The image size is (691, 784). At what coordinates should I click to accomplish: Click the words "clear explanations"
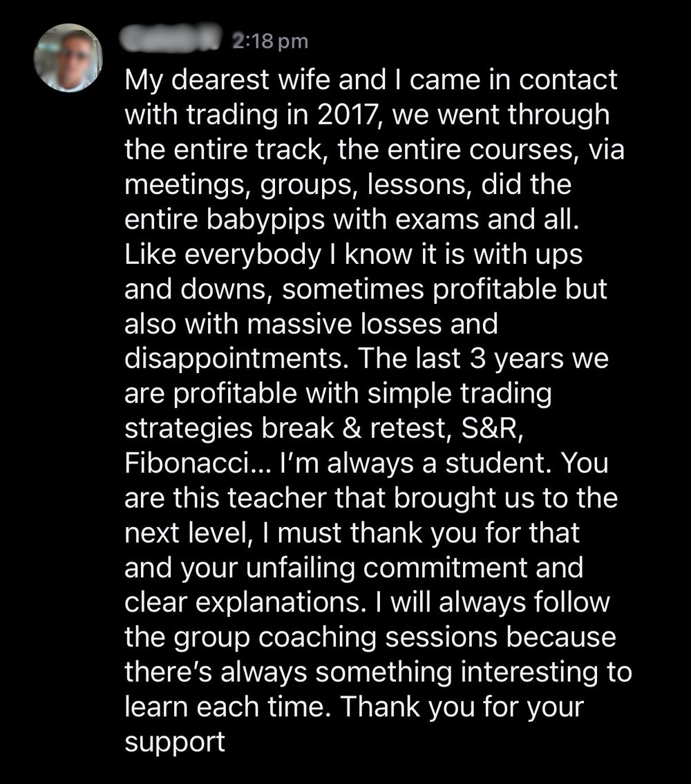pyautogui.click(x=242, y=603)
